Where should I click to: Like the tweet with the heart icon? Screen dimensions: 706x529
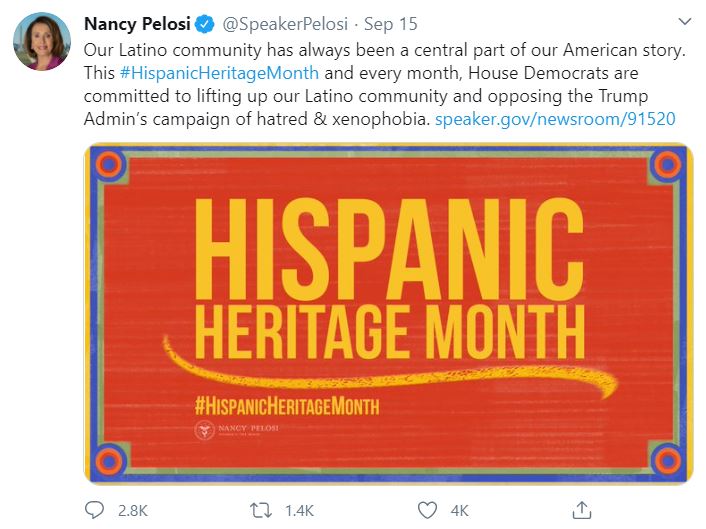pyautogui.click(x=427, y=510)
